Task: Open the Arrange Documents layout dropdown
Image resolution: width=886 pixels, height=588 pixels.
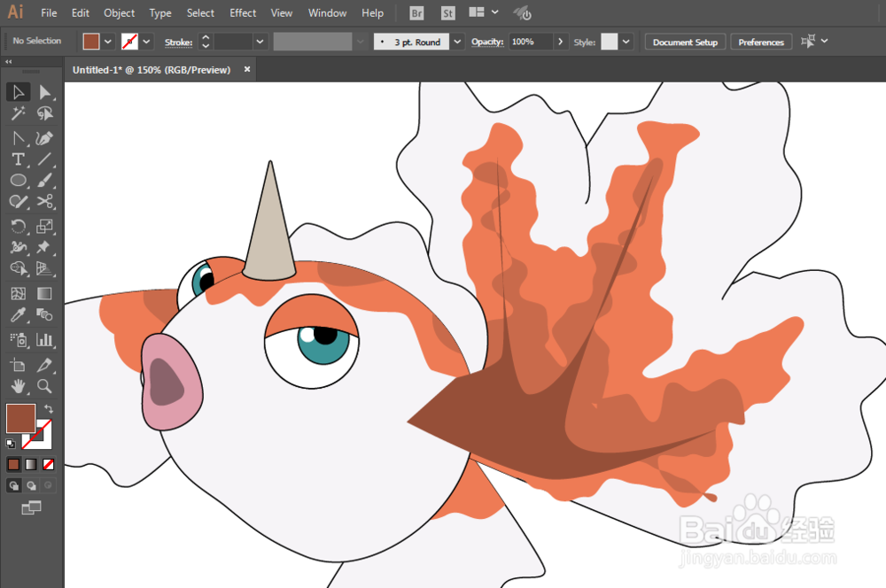Action: coord(484,12)
